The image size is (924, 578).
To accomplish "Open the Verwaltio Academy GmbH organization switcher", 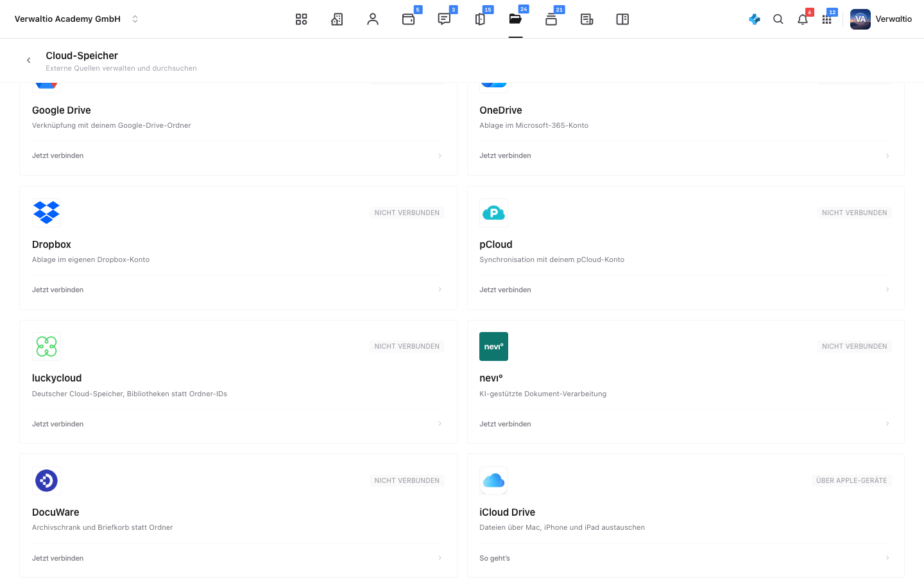I will coord(76,19).
